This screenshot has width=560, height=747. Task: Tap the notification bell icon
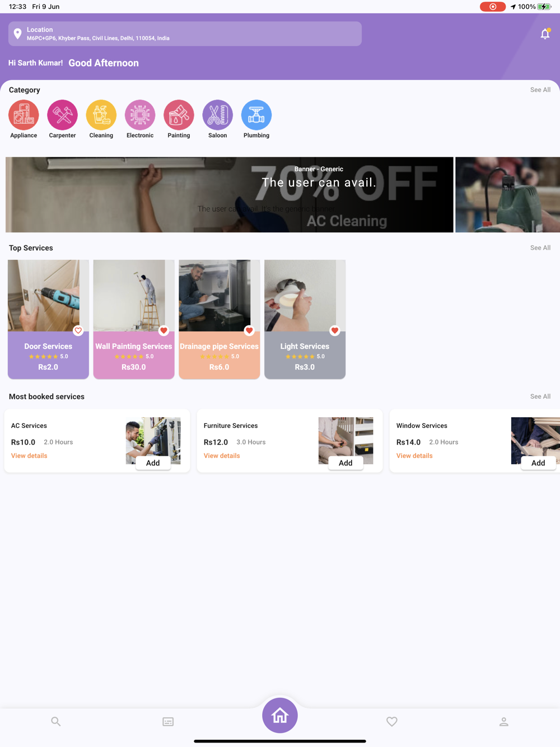pyautogui.click(x=545, y=34)
